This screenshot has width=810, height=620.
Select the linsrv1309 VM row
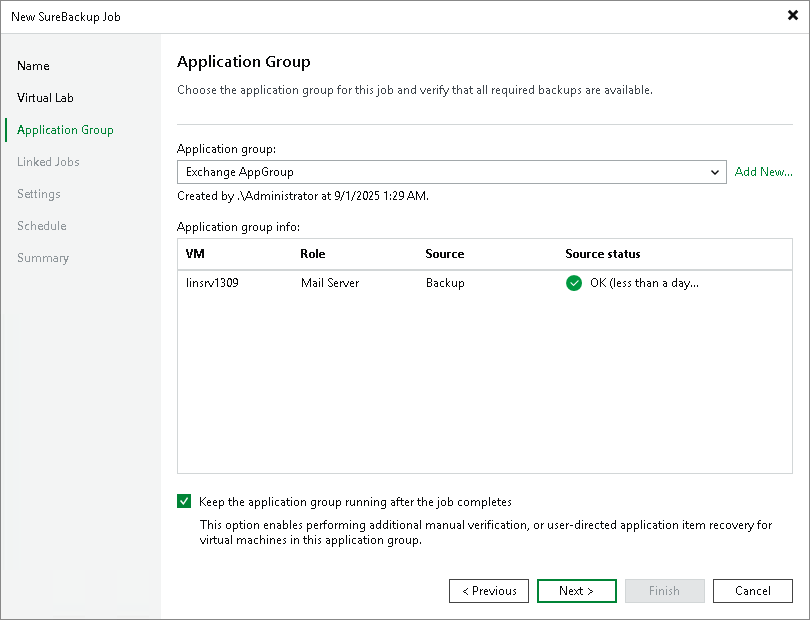(x=210, y=283)
